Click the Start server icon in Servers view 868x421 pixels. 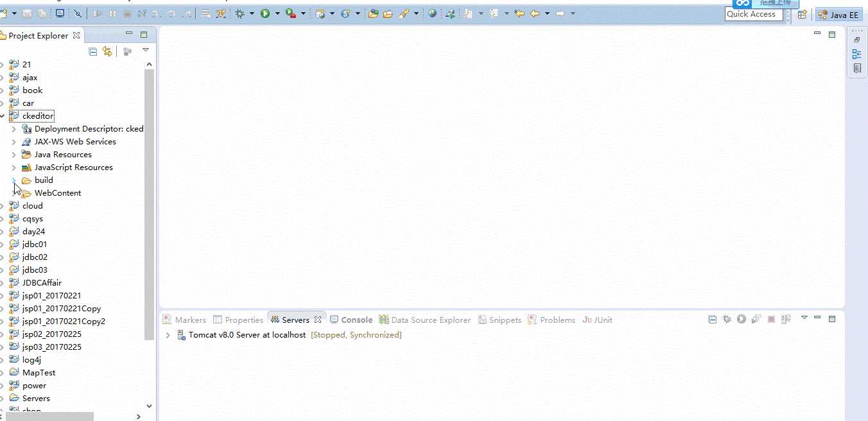742,319
